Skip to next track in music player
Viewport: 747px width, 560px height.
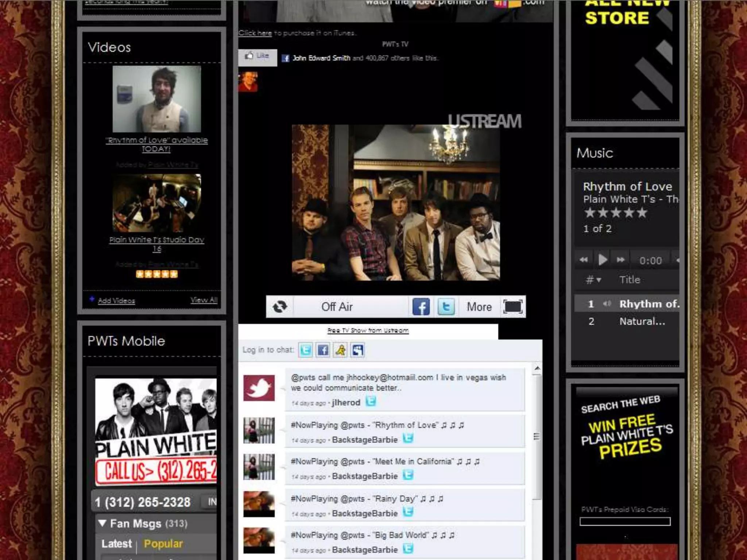tap(621, 260)
